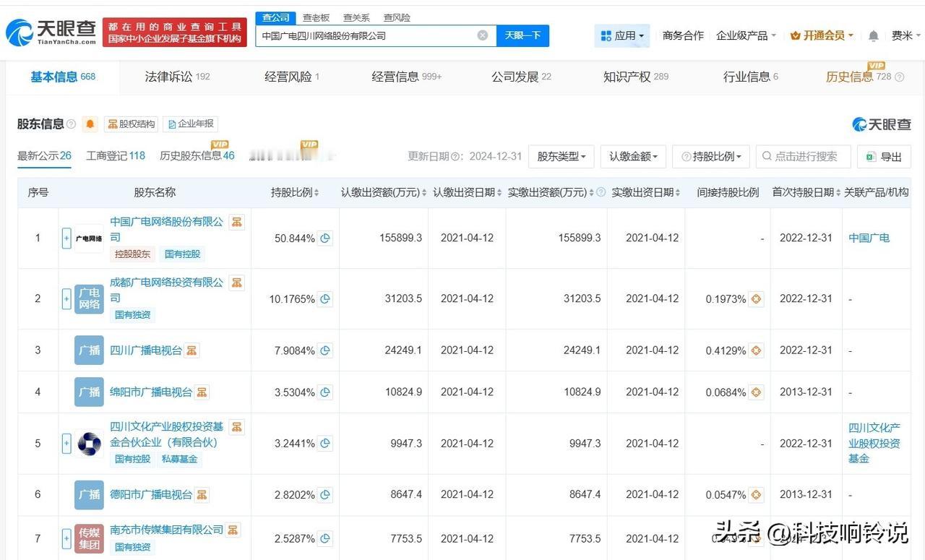
Task: Open 中国广电网络股份有限公司 shareholder link
Action: click(166, 229)
